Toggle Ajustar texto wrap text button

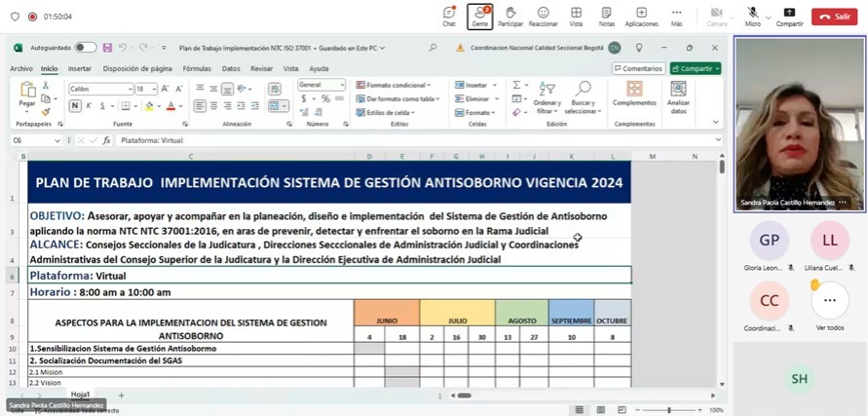[x=274, y=89]
